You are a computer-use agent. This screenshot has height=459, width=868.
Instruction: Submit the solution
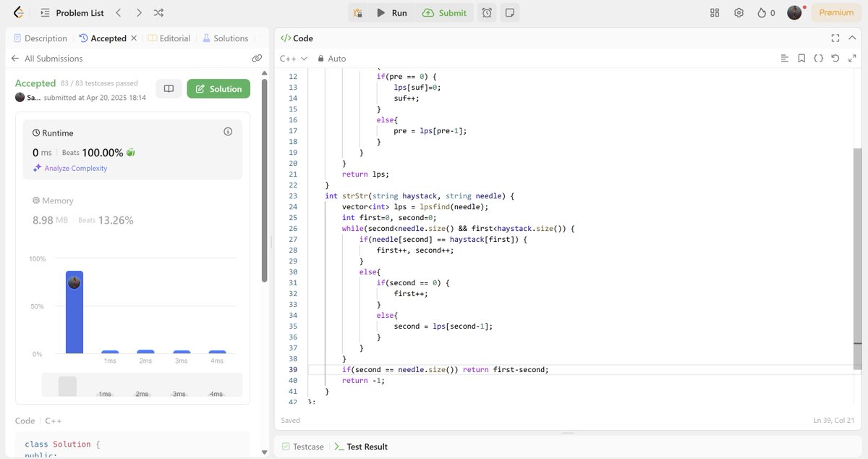(444, 12)
